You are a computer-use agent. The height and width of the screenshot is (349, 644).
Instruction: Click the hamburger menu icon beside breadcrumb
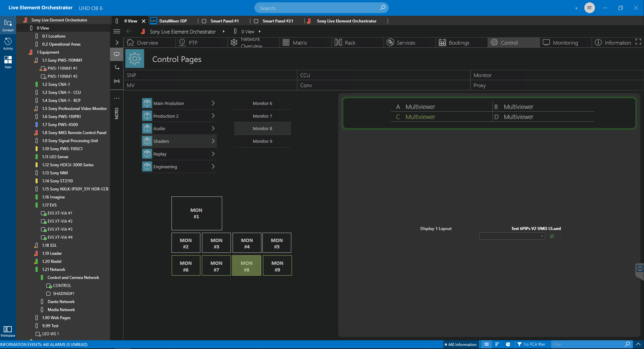[x=117, y=32]
